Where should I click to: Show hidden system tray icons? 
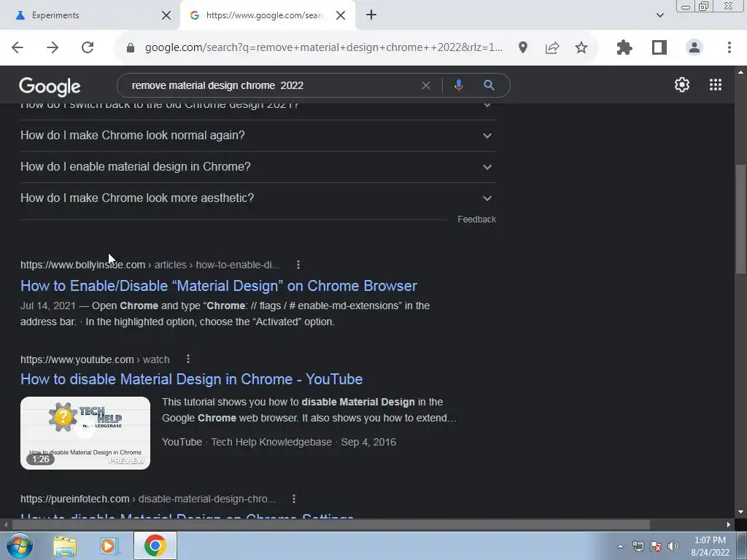(620, 547)
